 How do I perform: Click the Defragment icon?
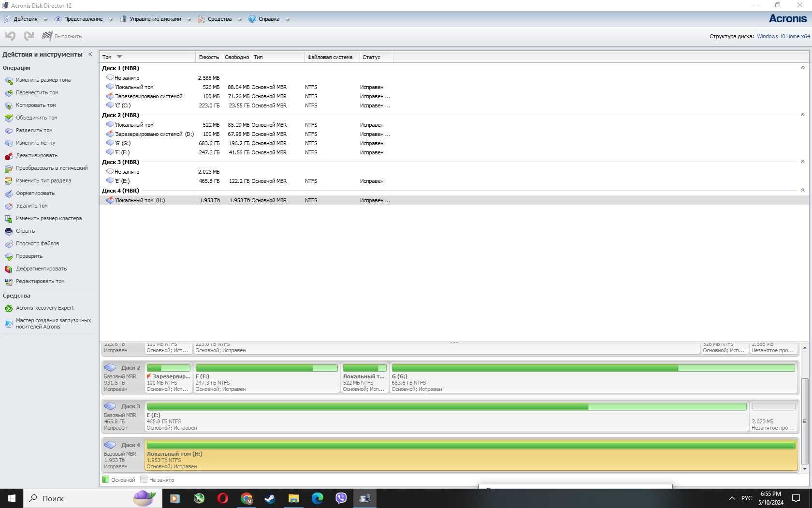[8, 269]
